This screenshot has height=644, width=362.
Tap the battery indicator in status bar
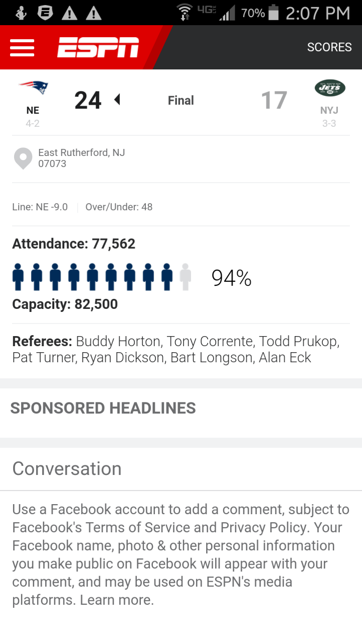274,13
